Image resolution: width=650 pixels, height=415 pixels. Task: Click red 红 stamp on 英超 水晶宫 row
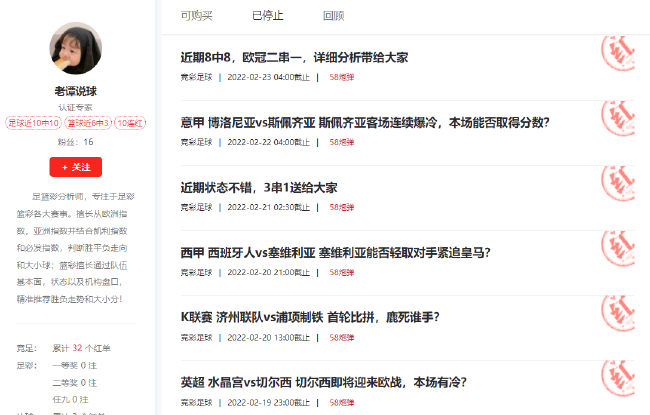pyautogui.click(x=618, y=378)
